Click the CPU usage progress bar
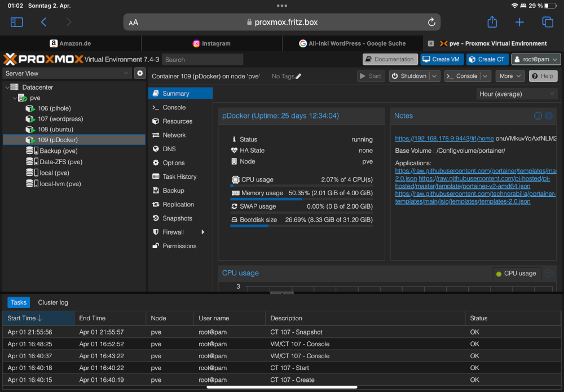Screen dimensions: 564x392 coord(301,186)
